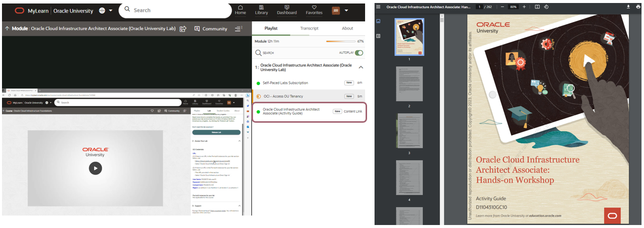The image size is (644, 228).
Task: Select page 1 thumbnail in PDF sidebar
Action: coord(409,37)
